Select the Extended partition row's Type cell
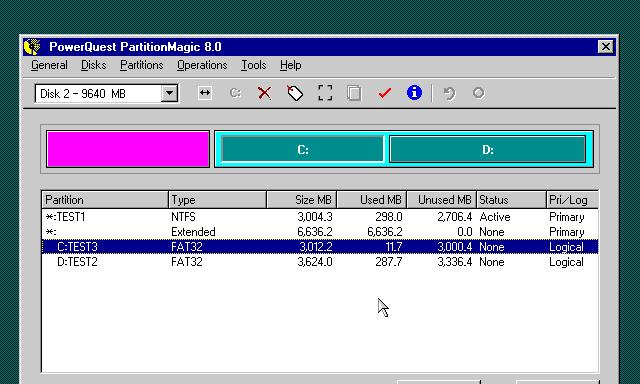The width and height of the screenshot is (640, 384). point(193,232)
